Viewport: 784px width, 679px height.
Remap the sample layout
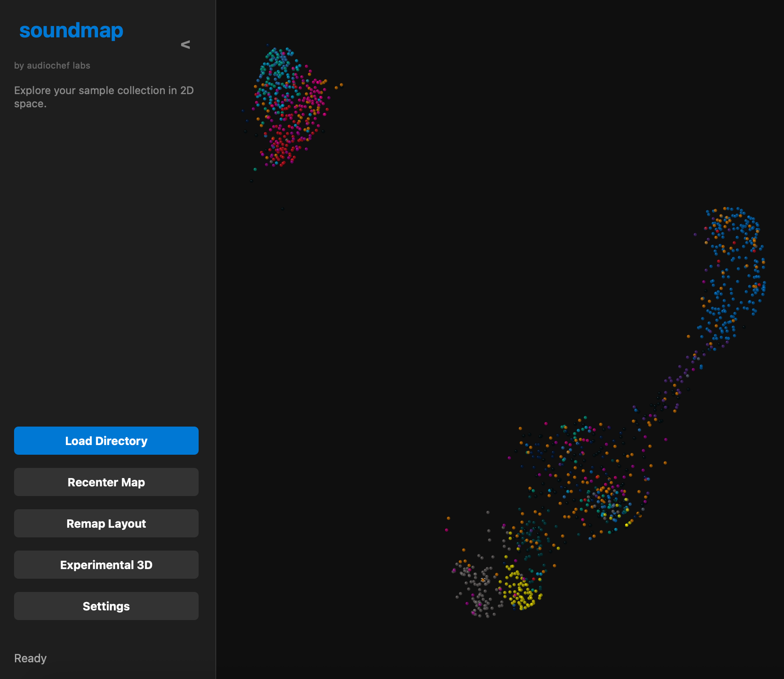tap(106, 523)
